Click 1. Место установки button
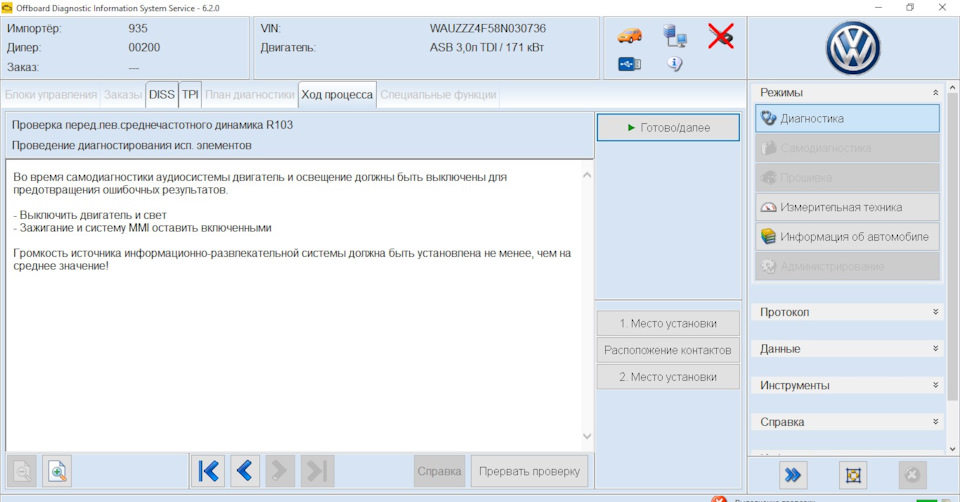The width and height of the screenshot is (960, 502). (x=668, y=323)
